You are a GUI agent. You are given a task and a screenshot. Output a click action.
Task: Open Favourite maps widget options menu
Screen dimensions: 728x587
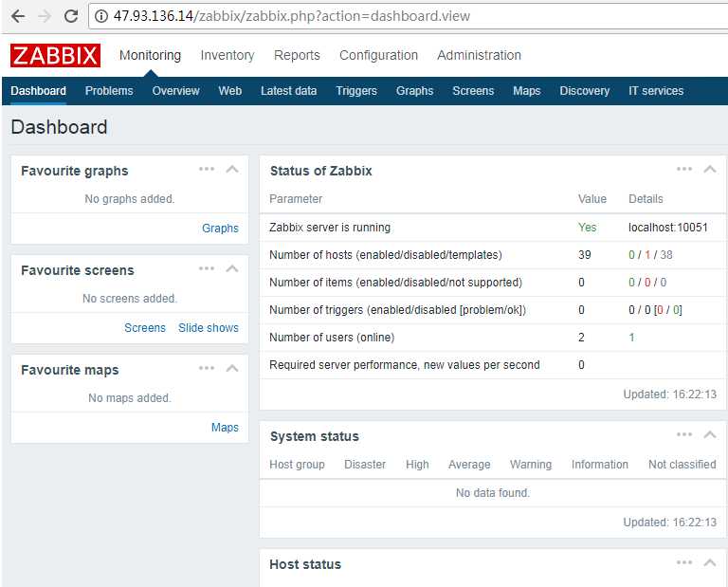tap(207, 368)
